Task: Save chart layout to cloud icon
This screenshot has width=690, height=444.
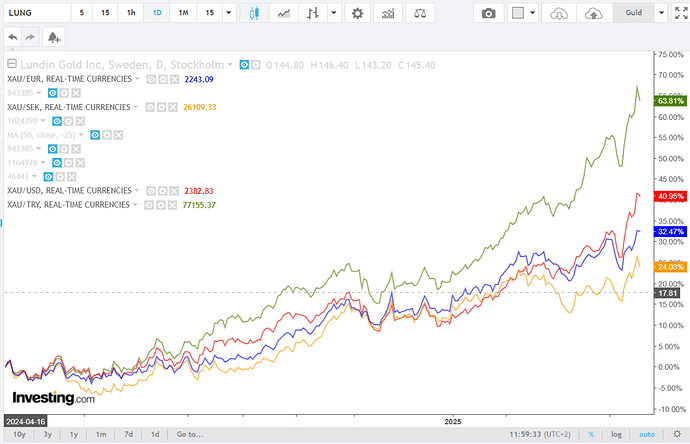Action: coord(594,13)
